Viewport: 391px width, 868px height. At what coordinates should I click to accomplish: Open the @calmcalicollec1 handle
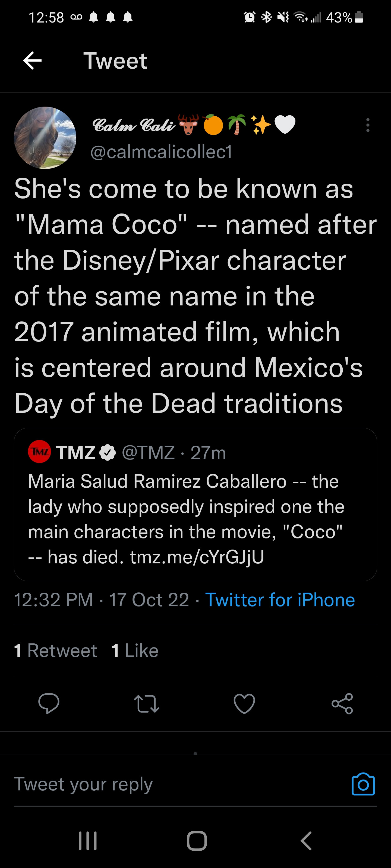point(161,152)
